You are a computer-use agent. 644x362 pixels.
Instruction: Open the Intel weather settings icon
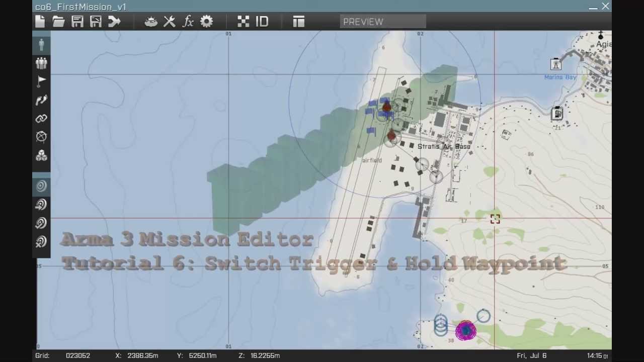point(151,22)
